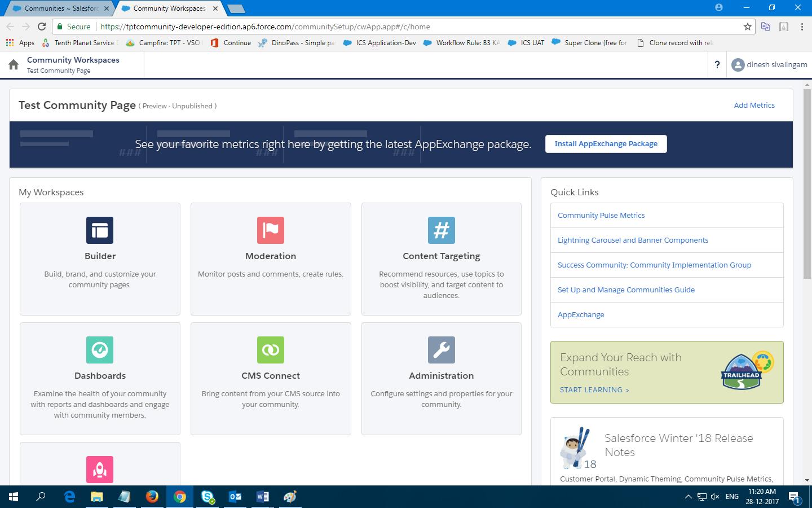Open a new browser tab
The image size is (812, 508).
point(236,8)
